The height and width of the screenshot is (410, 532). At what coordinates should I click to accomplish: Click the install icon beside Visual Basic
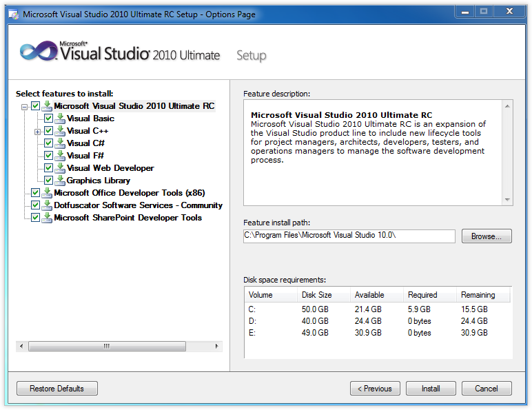point(60,119)
